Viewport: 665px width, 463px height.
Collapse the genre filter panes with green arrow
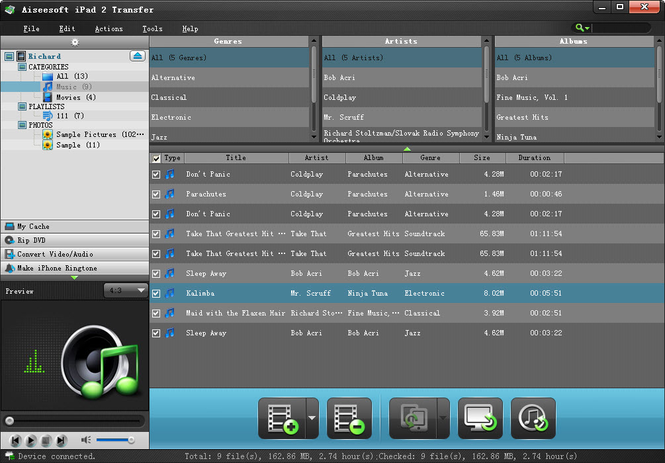(407, 149)
